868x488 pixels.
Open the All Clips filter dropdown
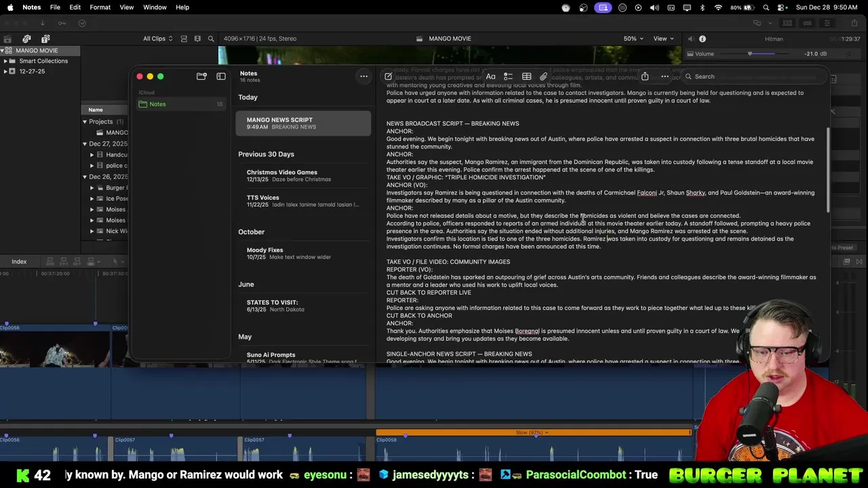pyautogui.click(x=157, y=39)
